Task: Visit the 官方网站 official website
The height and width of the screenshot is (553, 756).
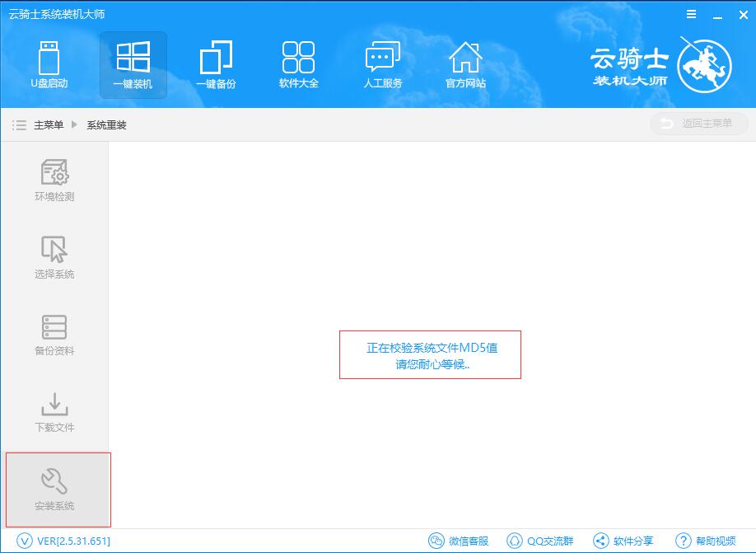Action: coord(465,65)
